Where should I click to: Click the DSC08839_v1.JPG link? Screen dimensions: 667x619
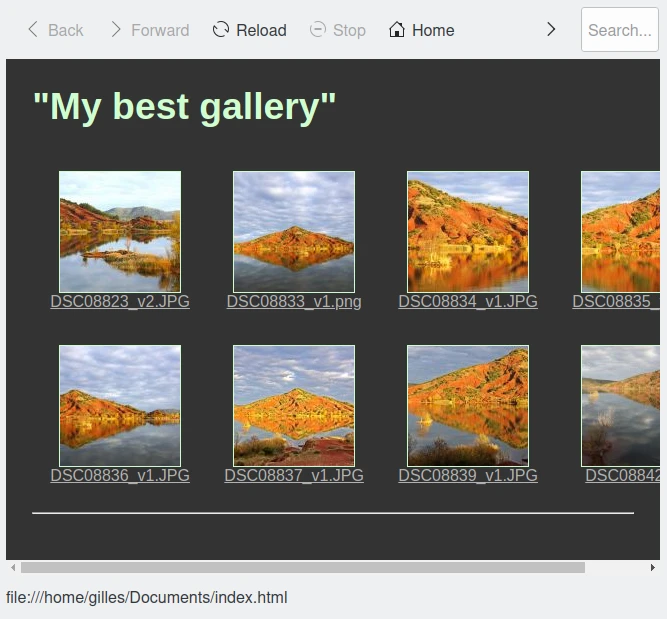(x=468, y=476)
